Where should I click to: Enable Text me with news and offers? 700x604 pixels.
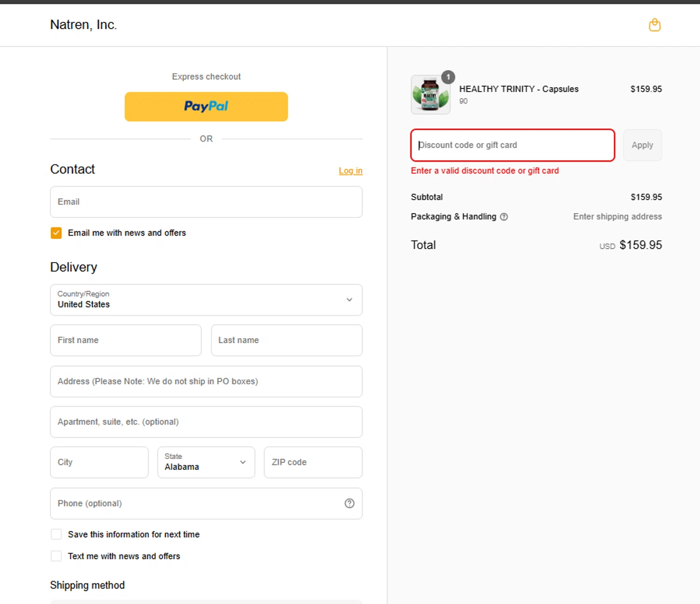[x=56, y=556]
